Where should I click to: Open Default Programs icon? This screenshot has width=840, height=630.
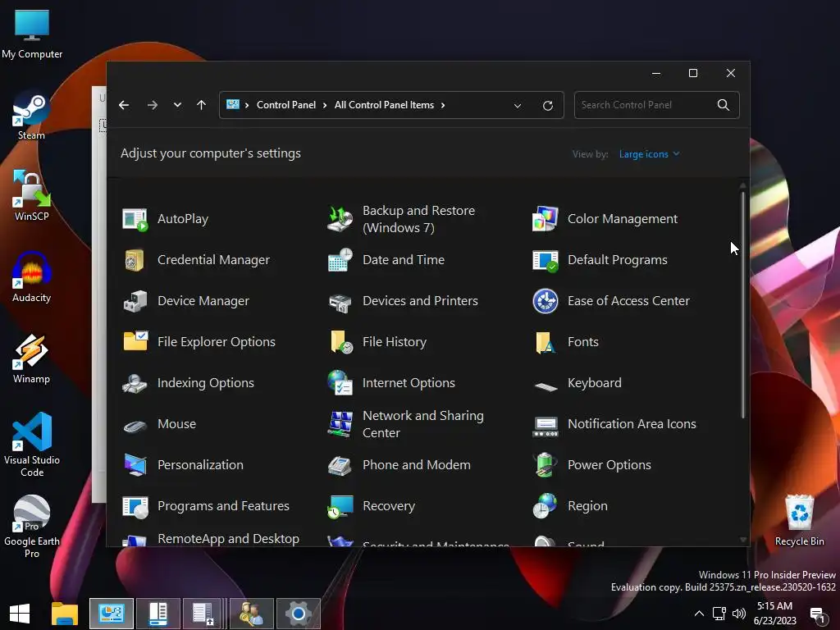point(546,260)
